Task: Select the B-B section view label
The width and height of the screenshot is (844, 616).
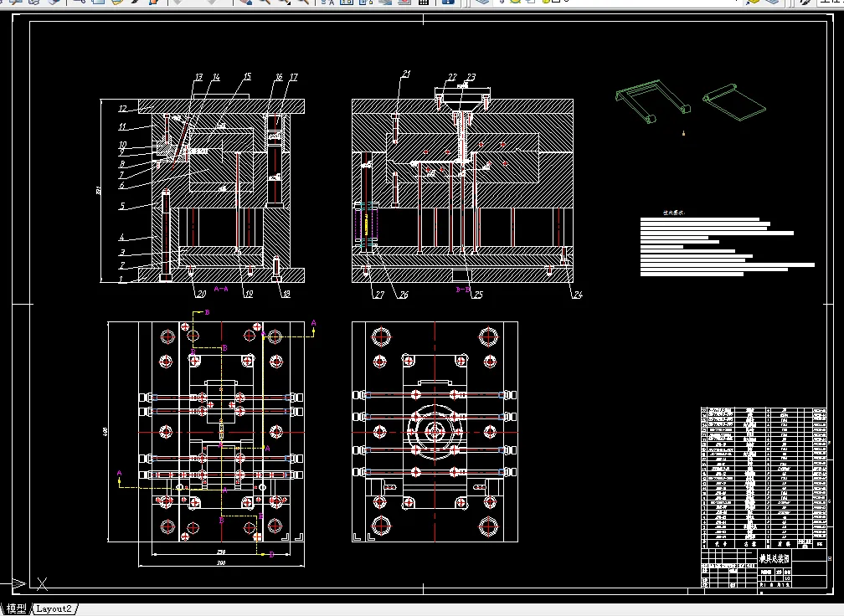Action: [463, 290]
